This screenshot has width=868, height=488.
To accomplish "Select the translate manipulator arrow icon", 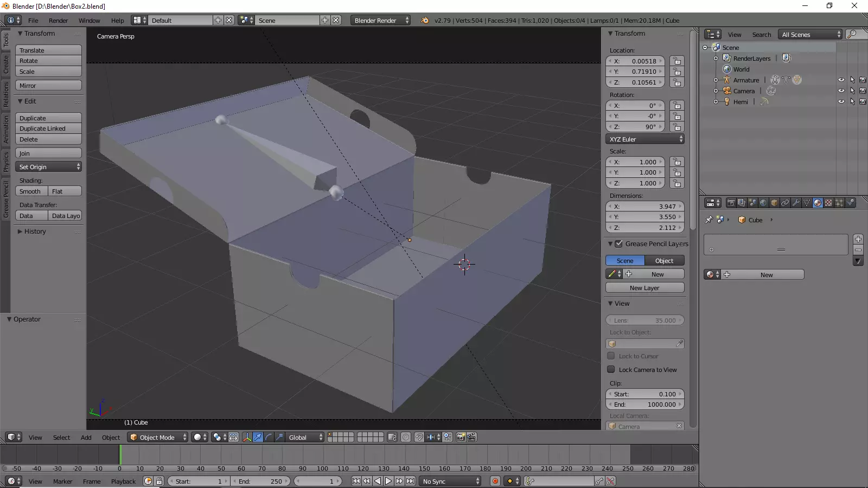I will 258,437.
